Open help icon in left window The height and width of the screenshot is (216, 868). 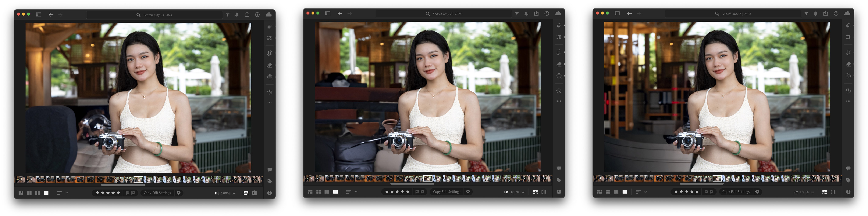click(257, 15)
